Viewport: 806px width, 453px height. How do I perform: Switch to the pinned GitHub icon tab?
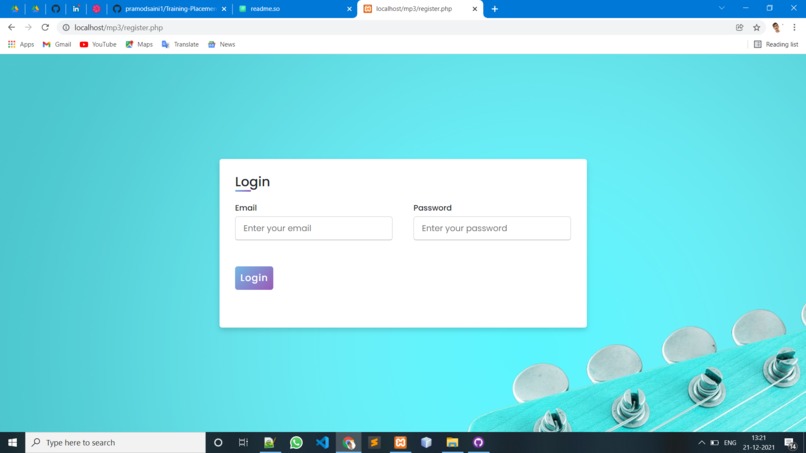tap(56, 9)
